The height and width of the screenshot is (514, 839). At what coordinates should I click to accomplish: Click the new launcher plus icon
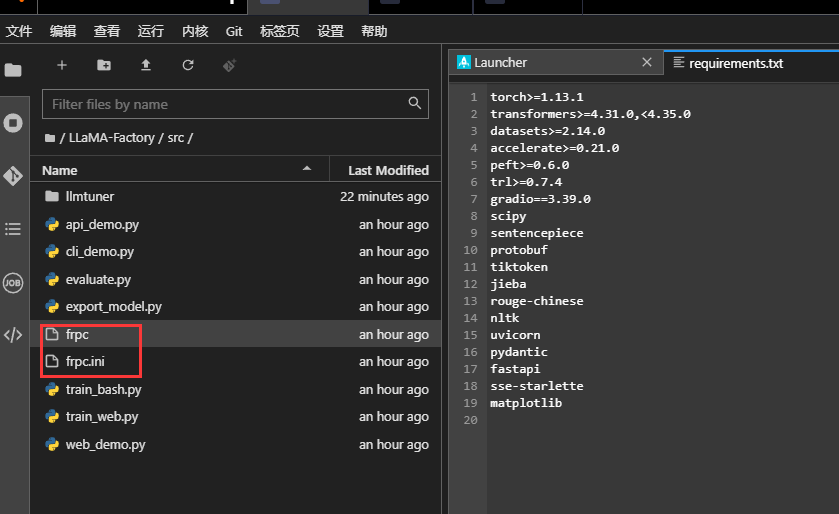click(x=62, y=65)
